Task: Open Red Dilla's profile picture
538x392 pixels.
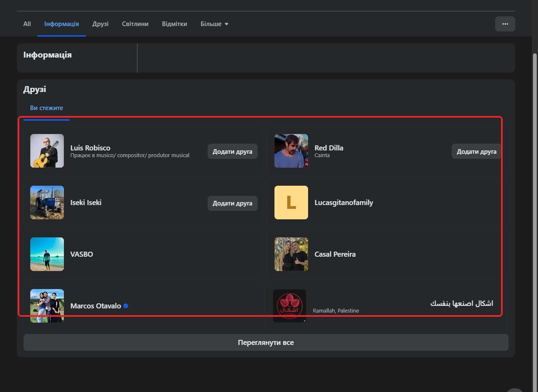Action: (291, 151)
